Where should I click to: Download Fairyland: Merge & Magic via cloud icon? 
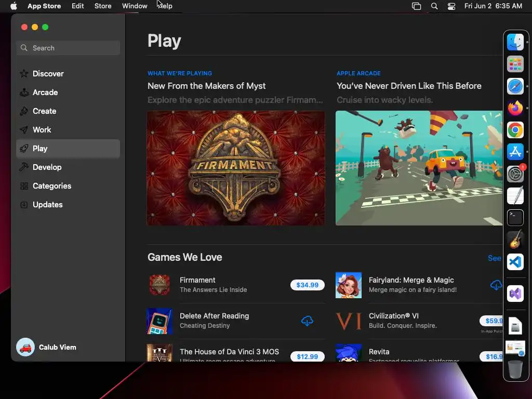pos(496,285)
